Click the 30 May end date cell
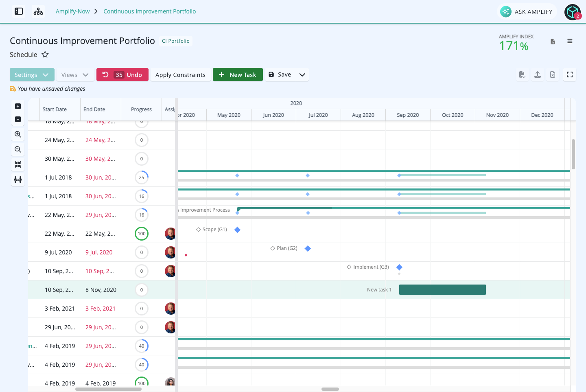Image resolution: width=586 pixels, height=392 pixels. (101, 159)
